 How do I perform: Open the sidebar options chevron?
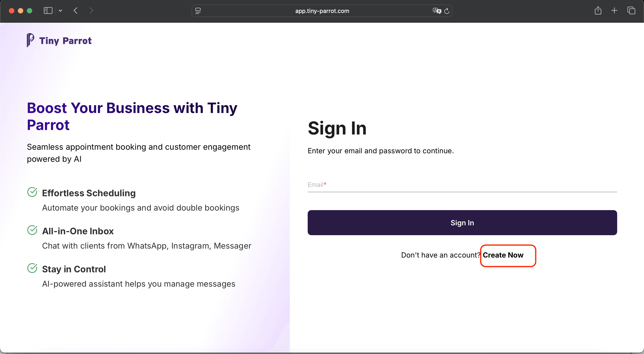60,11
